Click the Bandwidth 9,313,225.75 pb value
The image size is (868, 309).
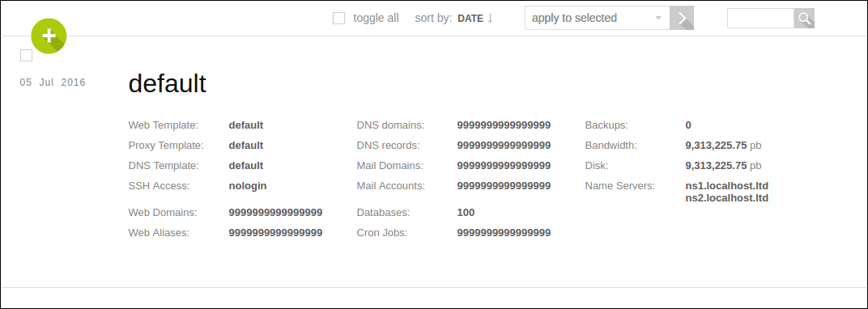coord(723,146)
